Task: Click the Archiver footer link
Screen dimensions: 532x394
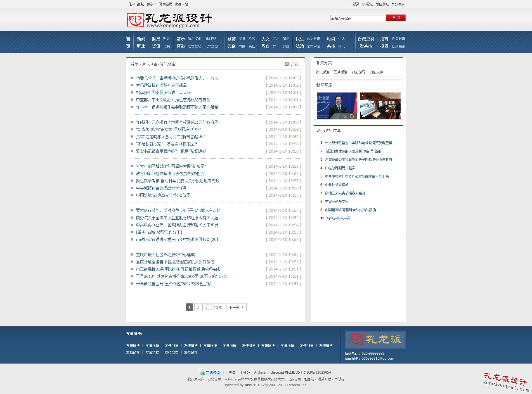Action: 260,372
